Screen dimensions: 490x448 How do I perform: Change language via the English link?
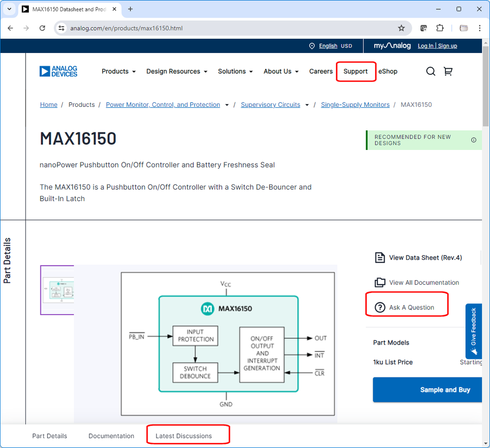point(328,46)
